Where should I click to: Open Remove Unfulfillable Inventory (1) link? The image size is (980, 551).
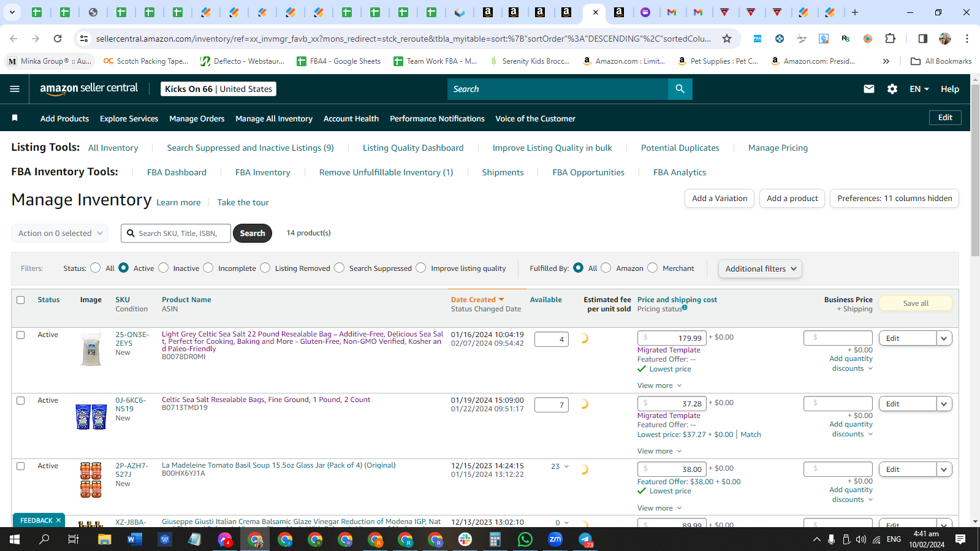point(386,172)
